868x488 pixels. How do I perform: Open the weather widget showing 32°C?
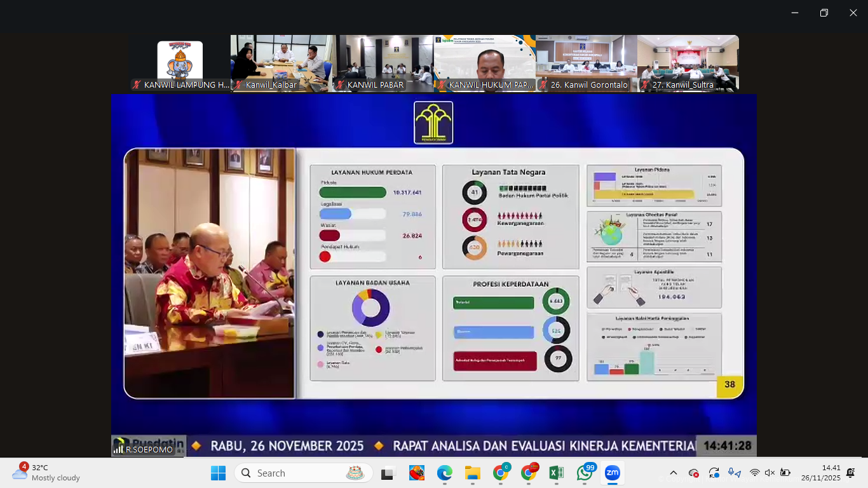(48, 473)
